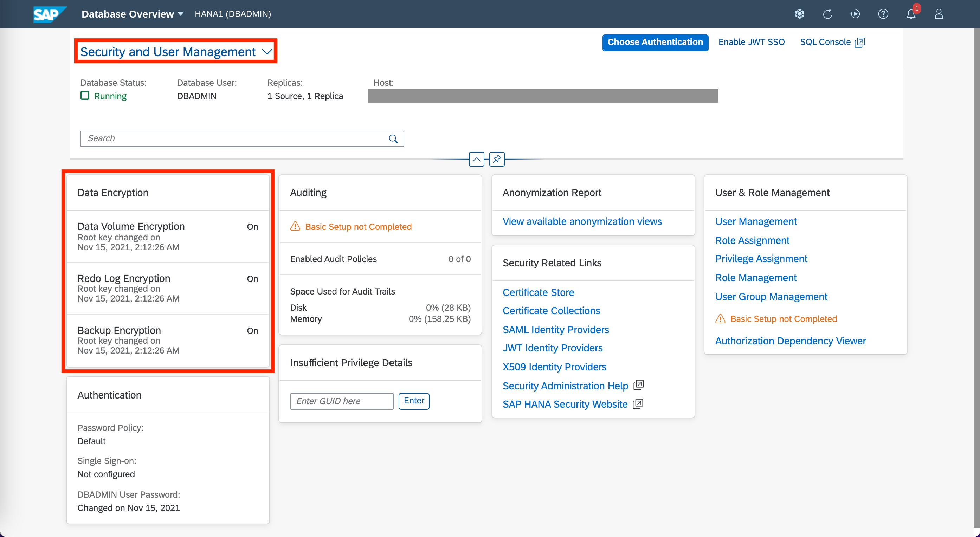Viewport: 980px width, 537px height.
Task: Open the notifications bell icon
Action: coord(910,14)
